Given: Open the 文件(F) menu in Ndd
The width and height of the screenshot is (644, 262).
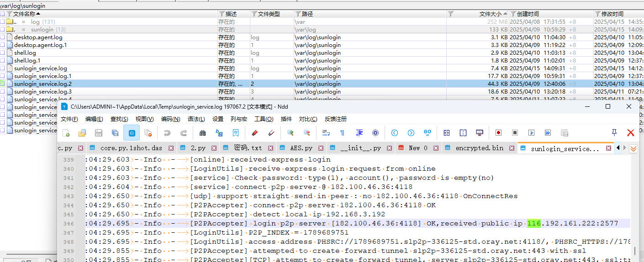Looking at the screenshot, I should coord(69,119).
